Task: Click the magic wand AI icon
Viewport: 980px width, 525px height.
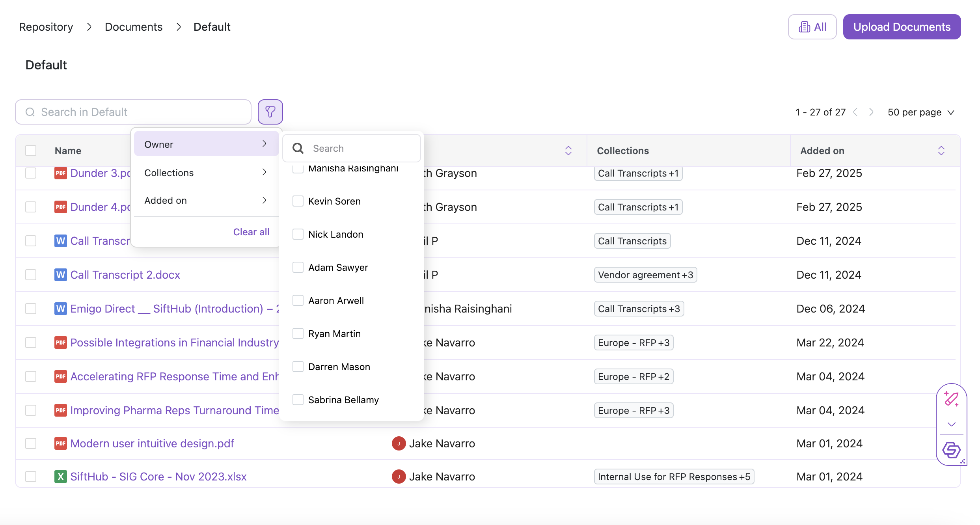Action: click(951, 399)
